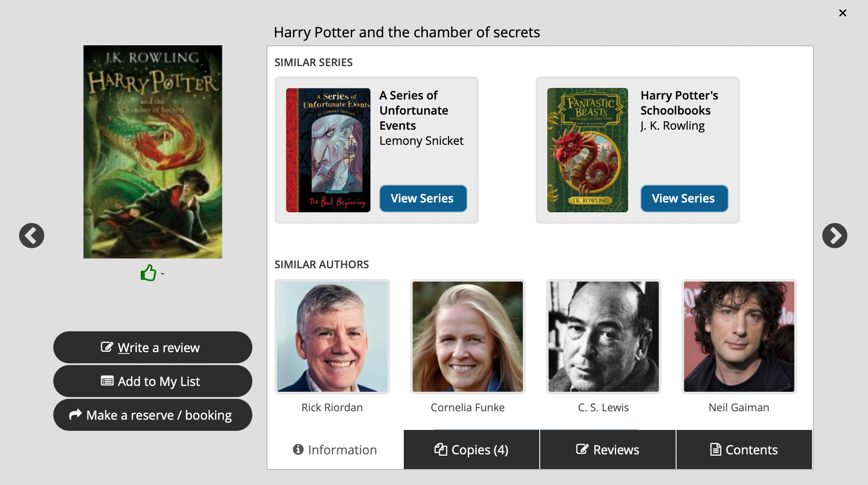The height and width of the screenshot is (485, 868).
Task: Open the C. S. Lewis author name link
Action: 603,407
